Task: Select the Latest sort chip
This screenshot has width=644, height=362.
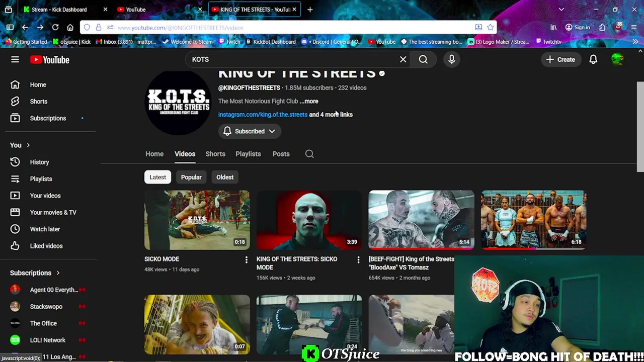Action: click(157, 177)
